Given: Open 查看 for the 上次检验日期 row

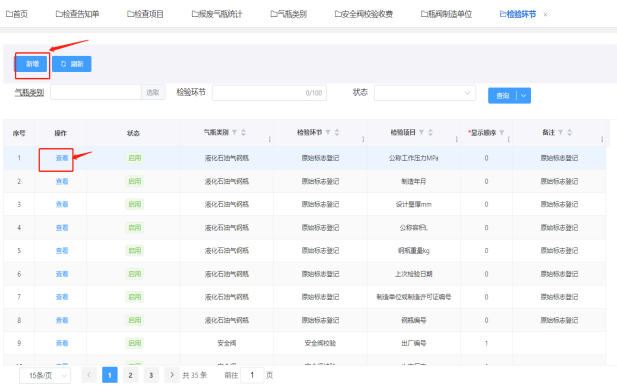Looking at the screenshot, I should [x=62, y=274].
